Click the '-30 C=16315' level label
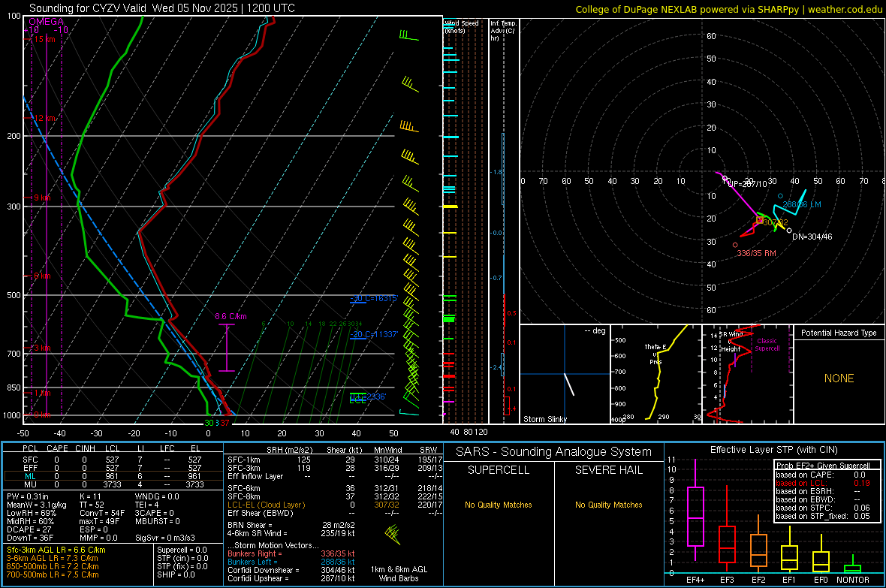The height and width of the screenshot is (588, 886). pyautogui.click(x=374, y=298)
